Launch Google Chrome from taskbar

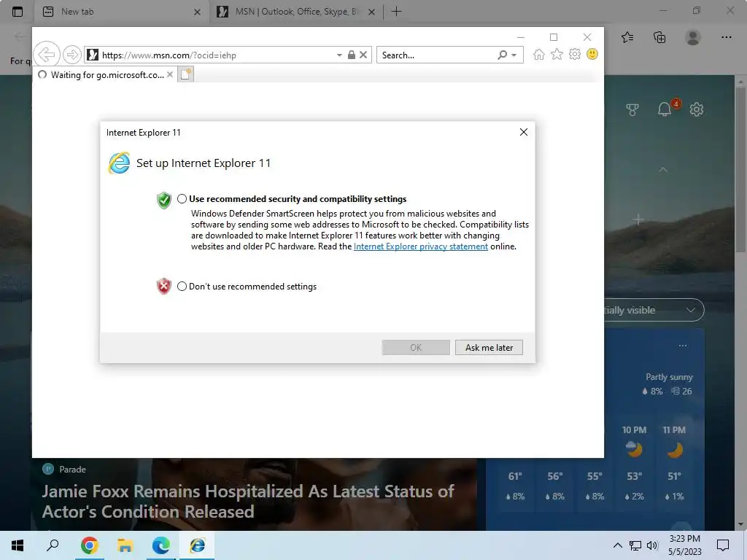(89, 545)
